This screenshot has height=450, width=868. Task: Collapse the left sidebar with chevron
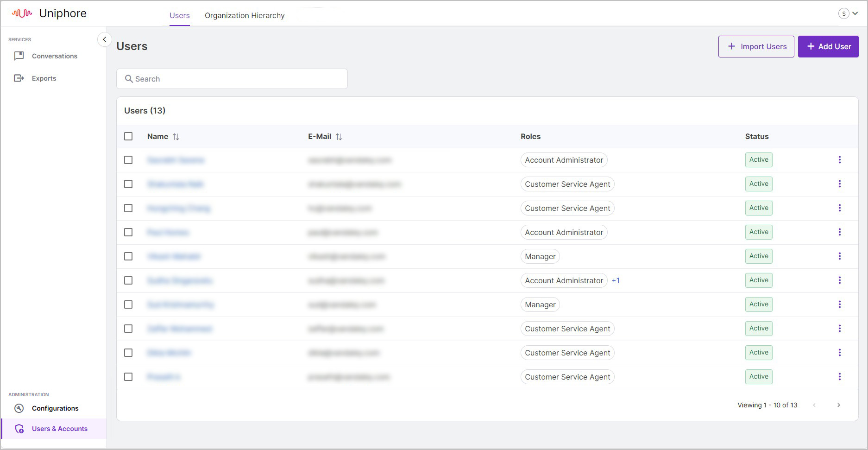pos(104,39)
